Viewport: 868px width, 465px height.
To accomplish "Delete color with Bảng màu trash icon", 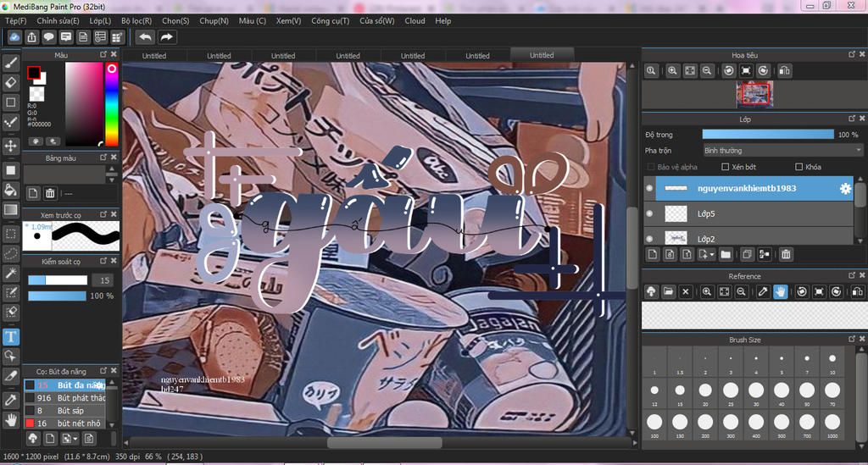I will 50,193.
